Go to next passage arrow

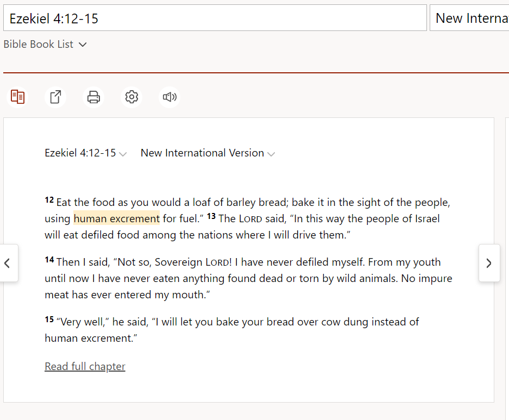click(489, 263)
